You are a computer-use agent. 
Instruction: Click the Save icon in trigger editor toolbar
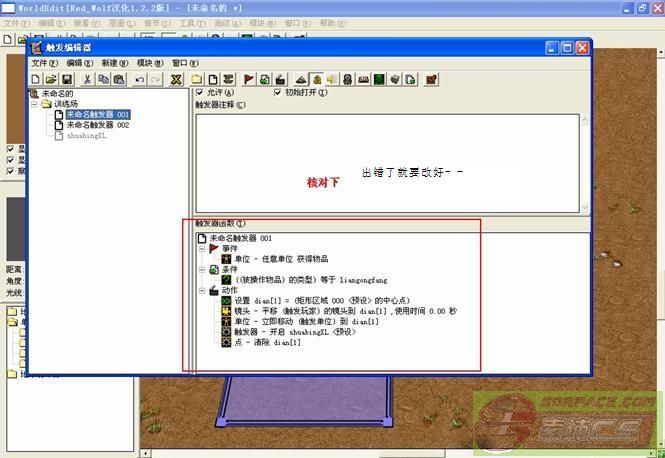[x=67, y=79]
